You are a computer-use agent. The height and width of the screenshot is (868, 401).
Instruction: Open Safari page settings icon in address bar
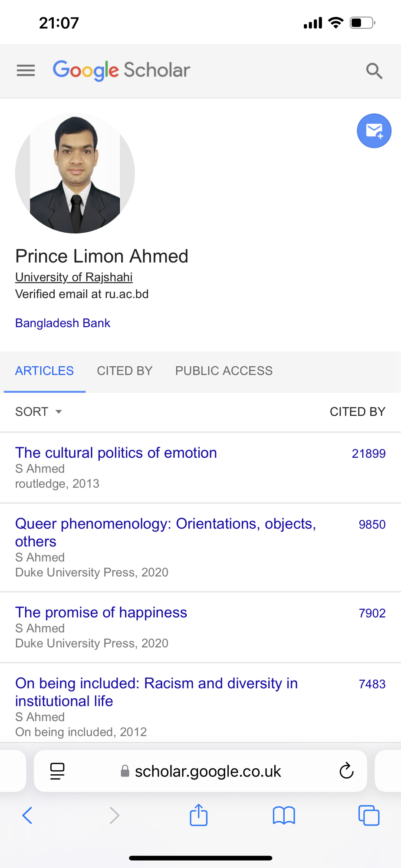57,771
